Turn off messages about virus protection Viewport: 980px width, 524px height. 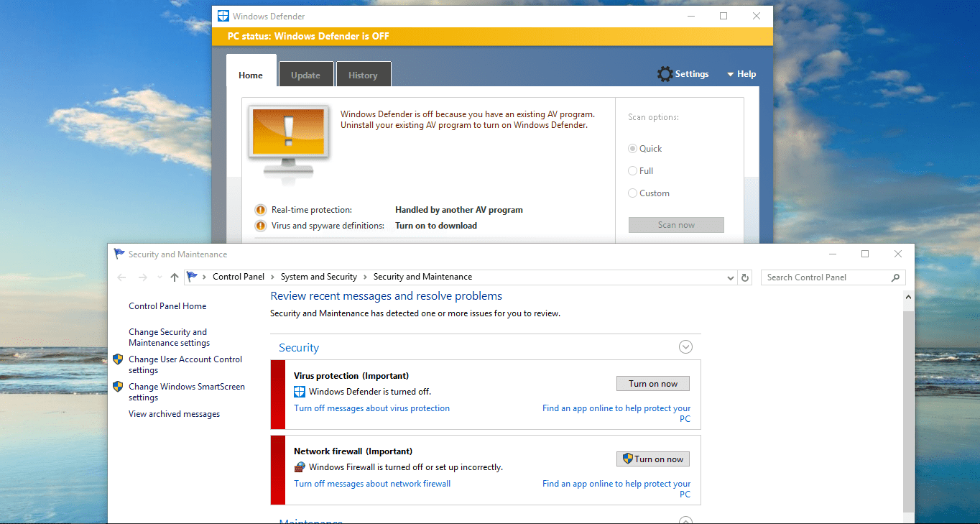pos(371,408)
